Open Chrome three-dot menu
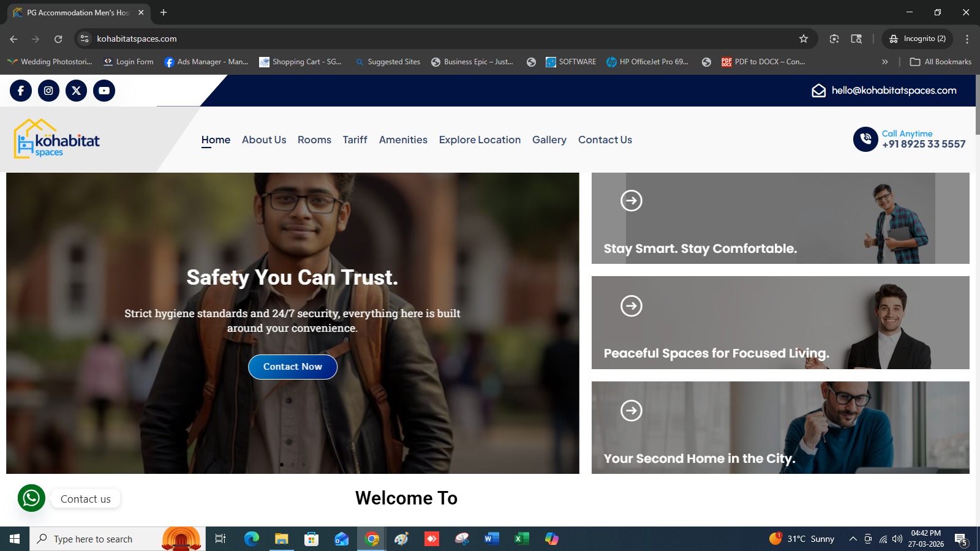 click(967, 39)
